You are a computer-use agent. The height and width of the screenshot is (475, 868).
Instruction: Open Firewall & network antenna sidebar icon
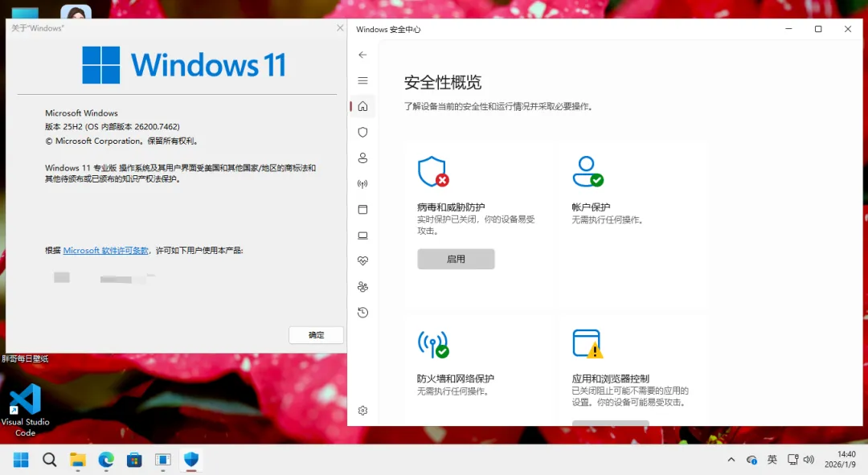(x=362, y=184)
